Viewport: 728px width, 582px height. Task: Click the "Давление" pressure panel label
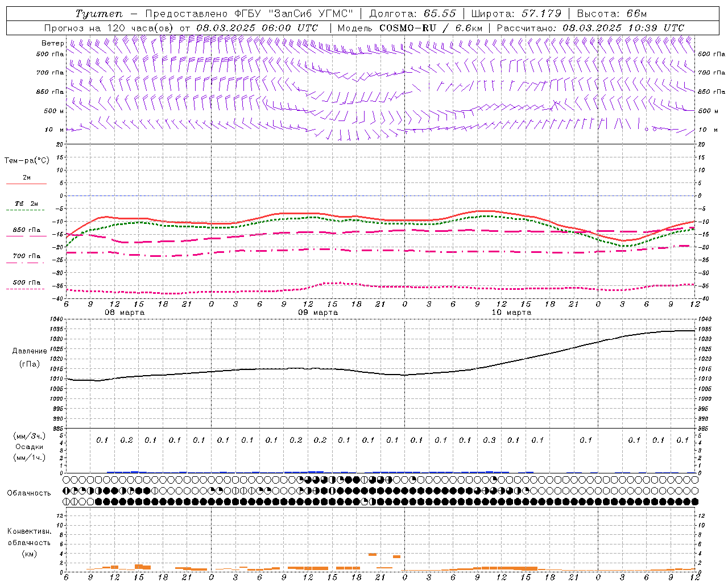pos(30,351)
